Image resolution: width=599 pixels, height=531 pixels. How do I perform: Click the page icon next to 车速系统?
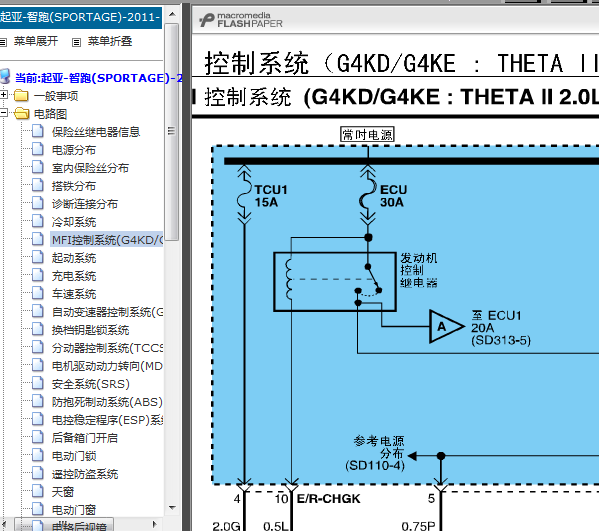37,293
